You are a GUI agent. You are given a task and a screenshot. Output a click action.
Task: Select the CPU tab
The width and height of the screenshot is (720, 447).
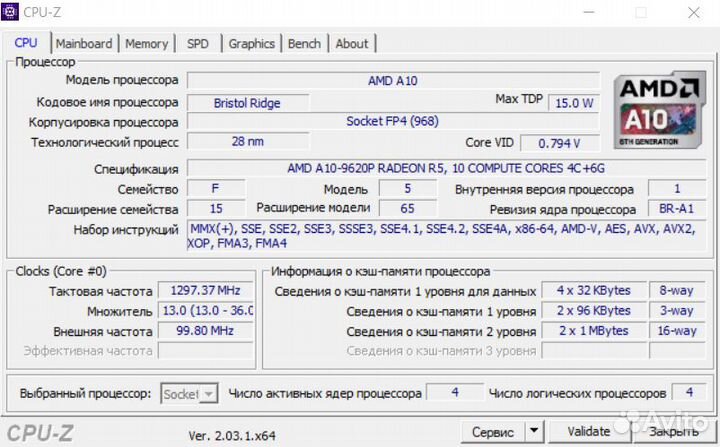tap(26, 43)
